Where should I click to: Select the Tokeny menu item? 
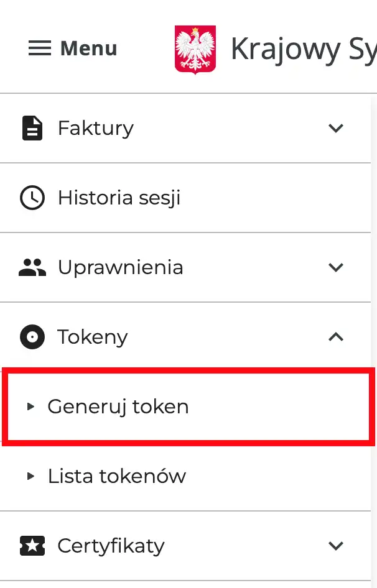(x=92, y=337)
